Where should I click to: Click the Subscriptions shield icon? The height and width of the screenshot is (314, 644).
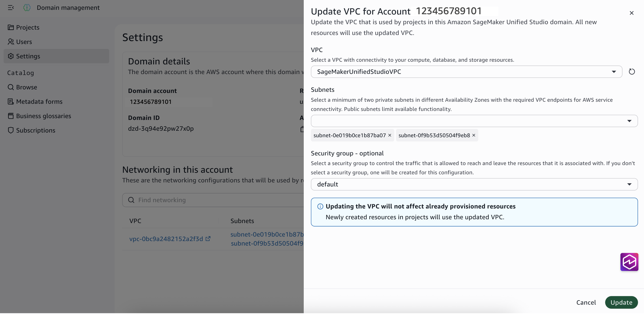pos(11,130)
